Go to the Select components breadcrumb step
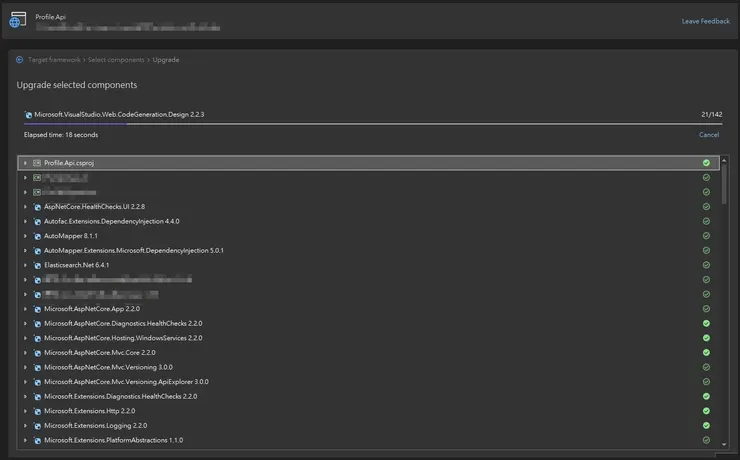 [116, 60]
